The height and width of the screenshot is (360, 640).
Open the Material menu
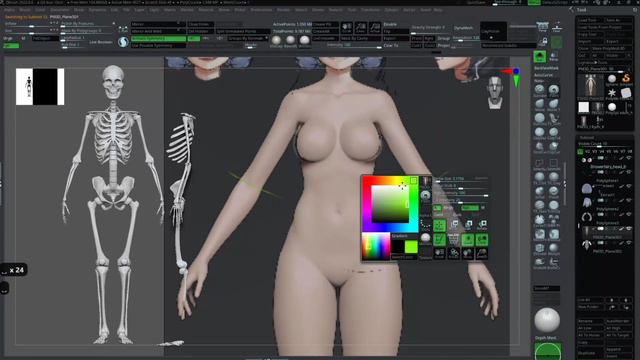tap(205, 10)
